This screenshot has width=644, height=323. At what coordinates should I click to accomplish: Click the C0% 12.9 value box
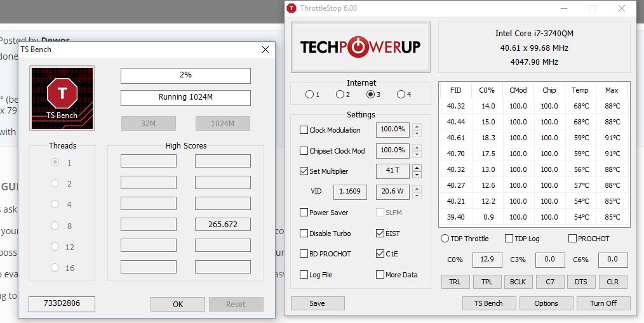(x=487, y=260)
